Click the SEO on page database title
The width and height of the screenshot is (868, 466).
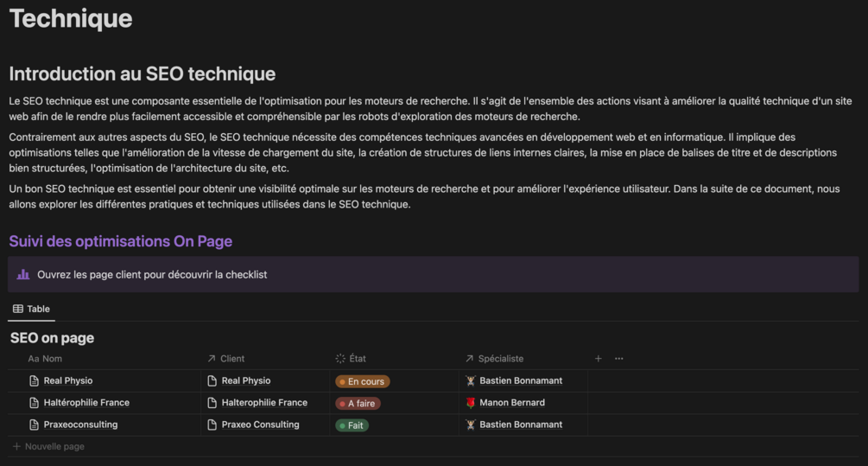52,338
